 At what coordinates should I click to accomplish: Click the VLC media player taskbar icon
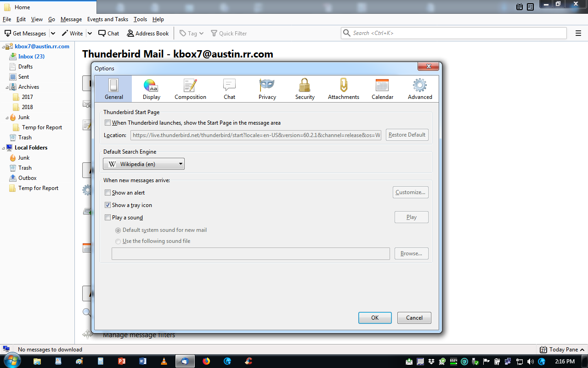click(164, 361)
